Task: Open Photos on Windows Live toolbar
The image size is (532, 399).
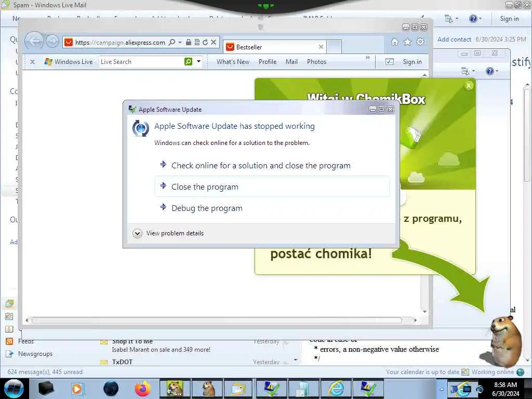Action: click(x=316, y=62)
